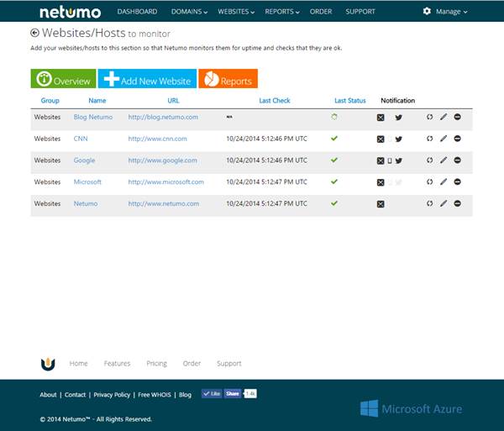Sort table by Last Check column
This screenshot has width=504, height=431.
pos(275,101)
